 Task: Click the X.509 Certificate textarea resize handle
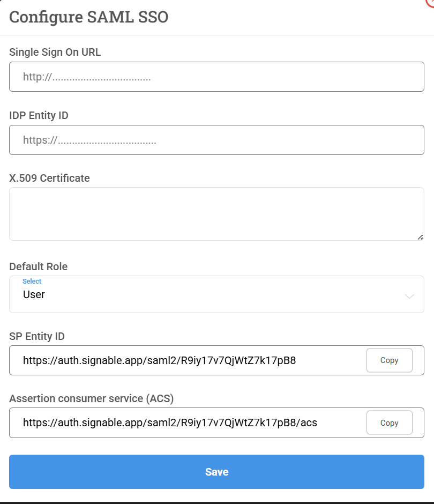tap(420, 236)
